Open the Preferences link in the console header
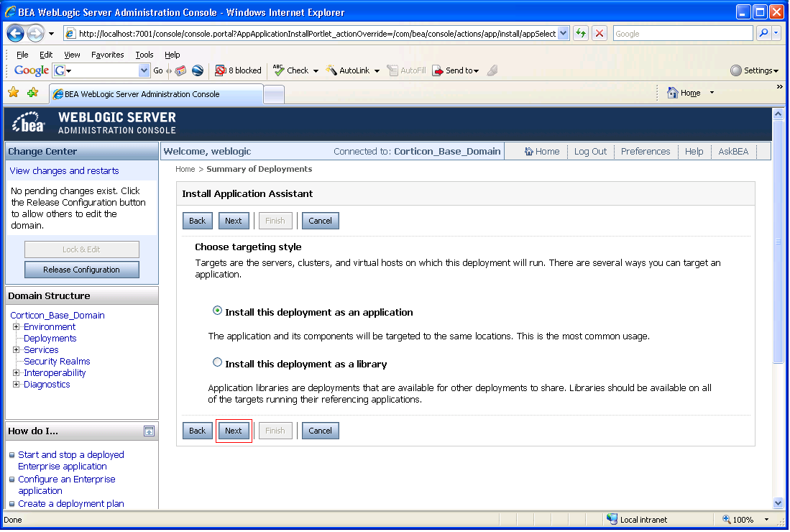 pos(646,152)
